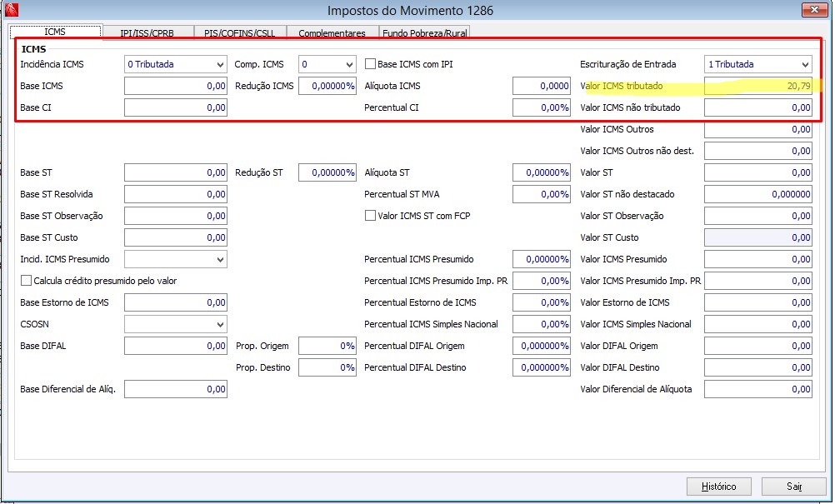Focus the Base CI field
835x504 pixels.
(176, 107)
